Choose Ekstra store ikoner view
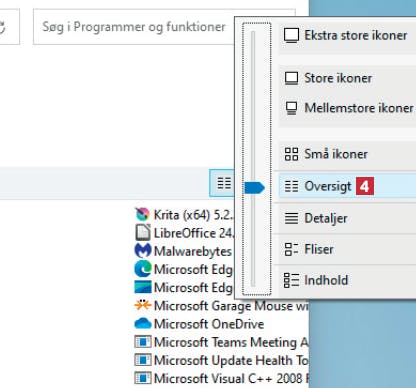Viewport: 416px width, 388px height. (x=347, y=35)
